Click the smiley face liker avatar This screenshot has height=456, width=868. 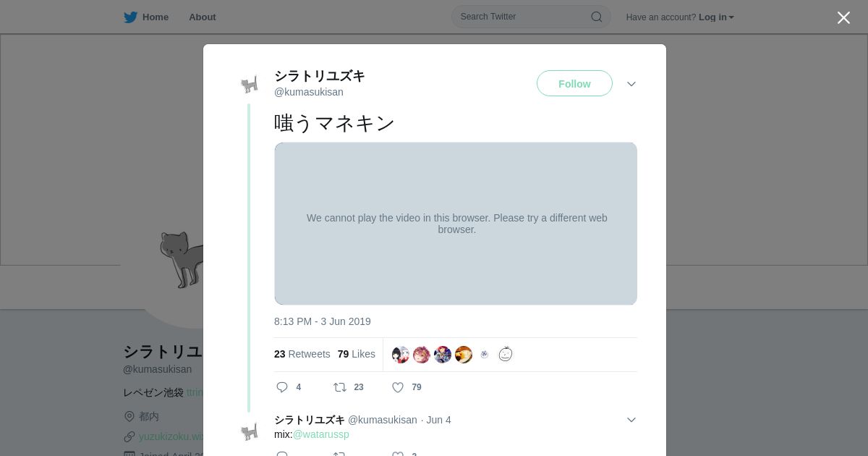point(506,355)
